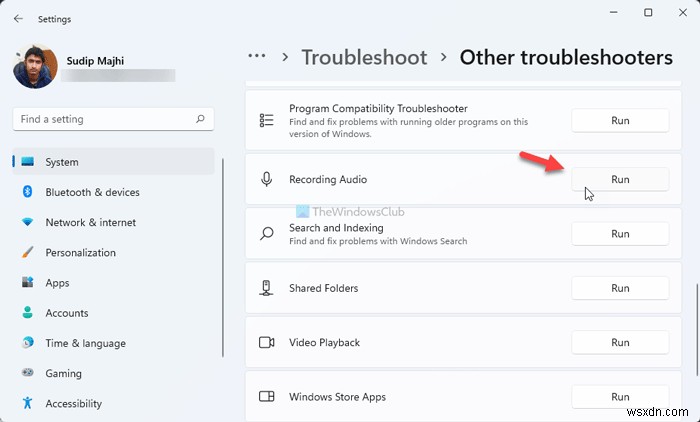Open Network & internet settings

click(x=90, y=222)
